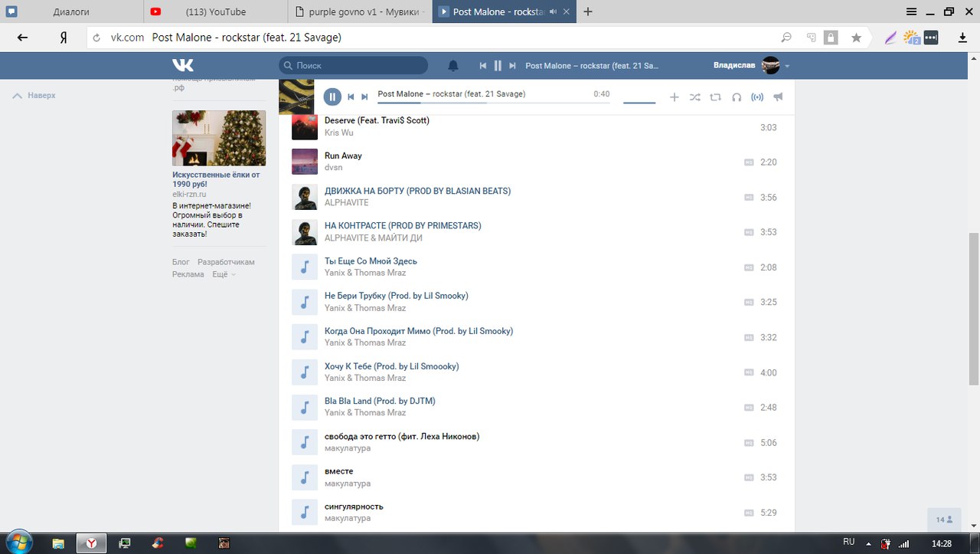
Task: Click the taskbar clock showing 14:28
Action: click(941, 543)
